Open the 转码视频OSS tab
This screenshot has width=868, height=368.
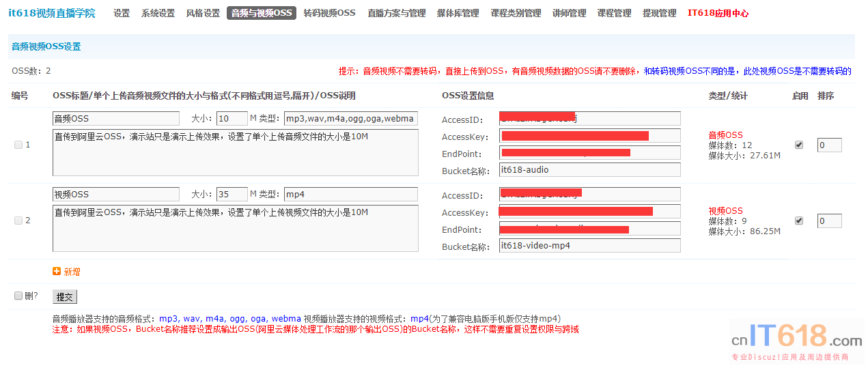tap(329, 13)
